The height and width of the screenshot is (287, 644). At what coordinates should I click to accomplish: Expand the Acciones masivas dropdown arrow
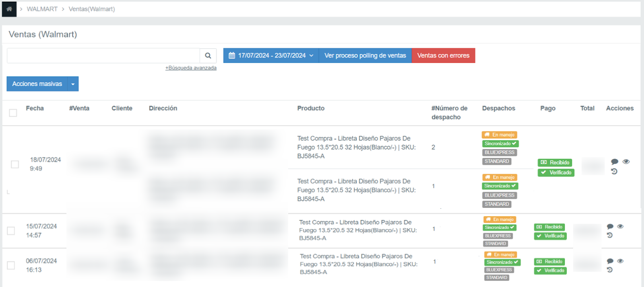click(73, 84)
